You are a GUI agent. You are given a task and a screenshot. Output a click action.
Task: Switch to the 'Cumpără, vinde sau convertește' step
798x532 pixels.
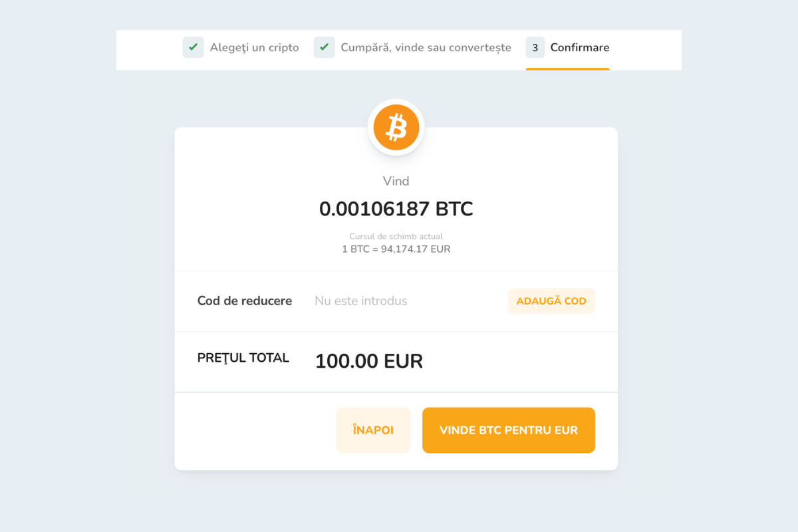click(426, 47)
